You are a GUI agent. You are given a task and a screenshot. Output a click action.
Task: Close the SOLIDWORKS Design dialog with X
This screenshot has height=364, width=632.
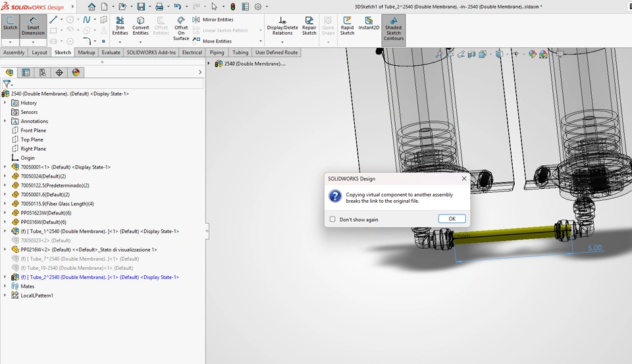pyautogui.click(x=464, y=178)
